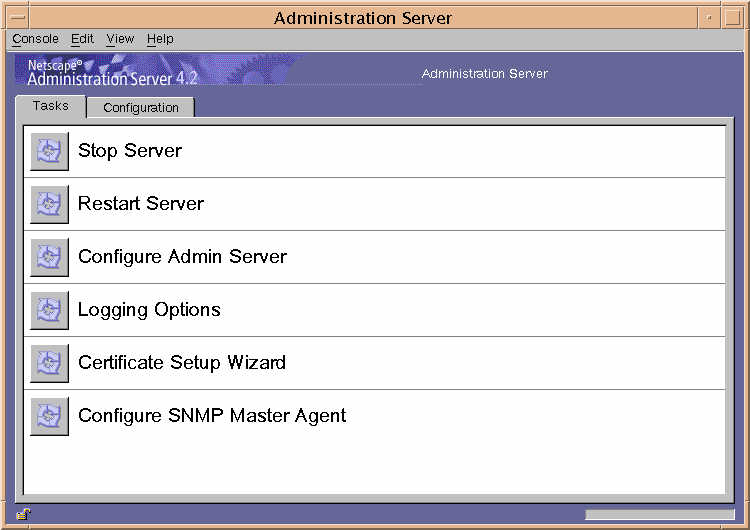Click the status bar progress indicator
The image size is (750, 530).
click(660, 514)
